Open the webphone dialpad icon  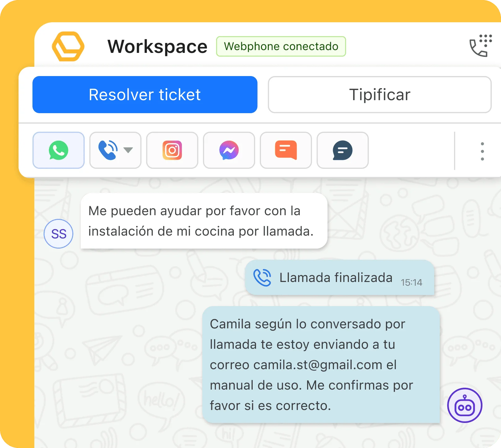tap(481, 46)
